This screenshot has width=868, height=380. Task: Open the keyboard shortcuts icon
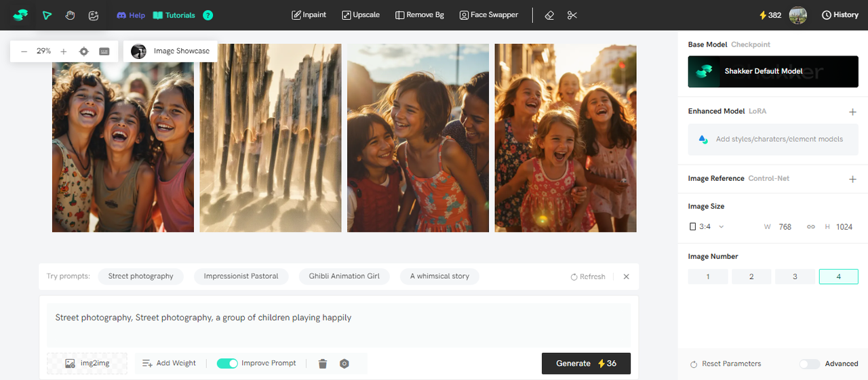[x=104, y=51]
